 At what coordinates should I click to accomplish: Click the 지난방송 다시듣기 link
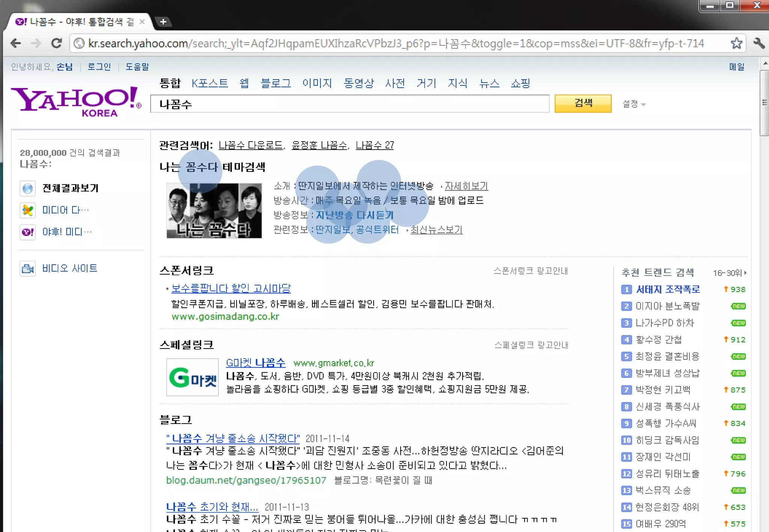point(354,215)
